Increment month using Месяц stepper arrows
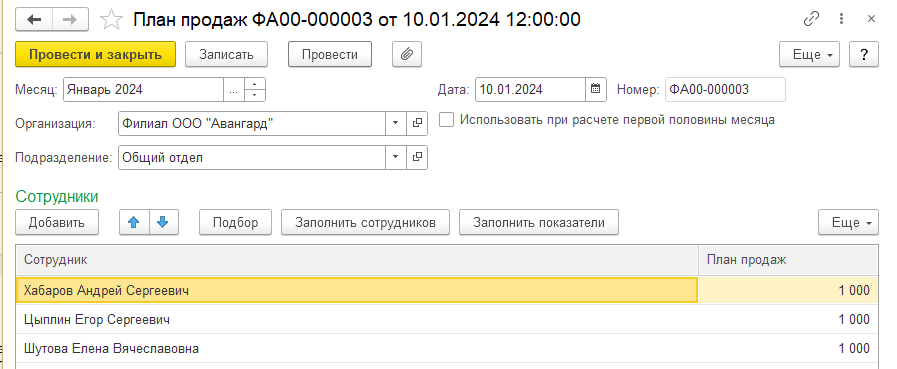897x369 pixels. (255, 84)
